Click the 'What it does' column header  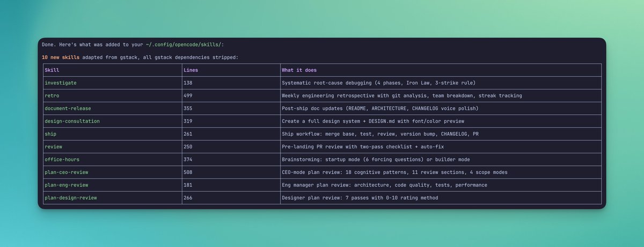tap(299, 70)
